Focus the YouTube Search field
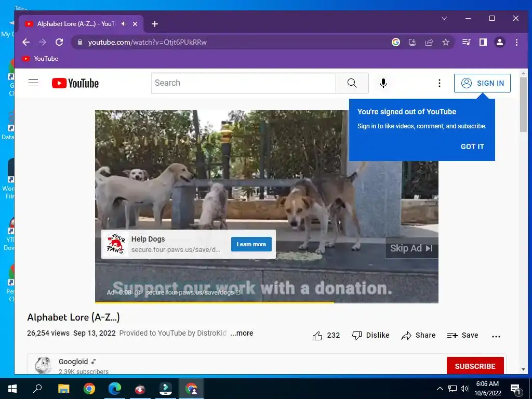Image resolution: width=532 pixels, height=399 pixels. [244, 83]
